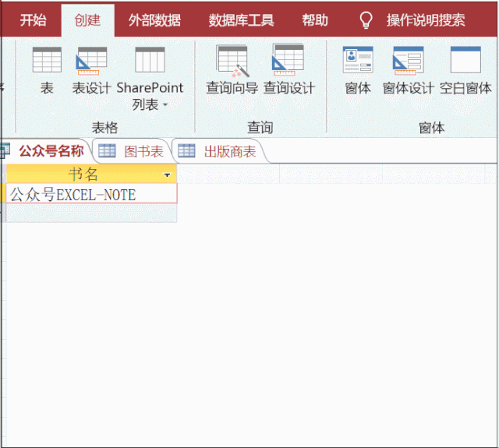Open Form Design (窗体设计)
499x448 pixels.
[x=409, y=70]
